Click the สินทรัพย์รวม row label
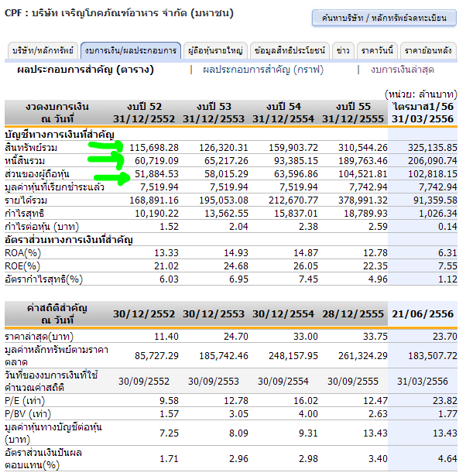 pos(31,148)
